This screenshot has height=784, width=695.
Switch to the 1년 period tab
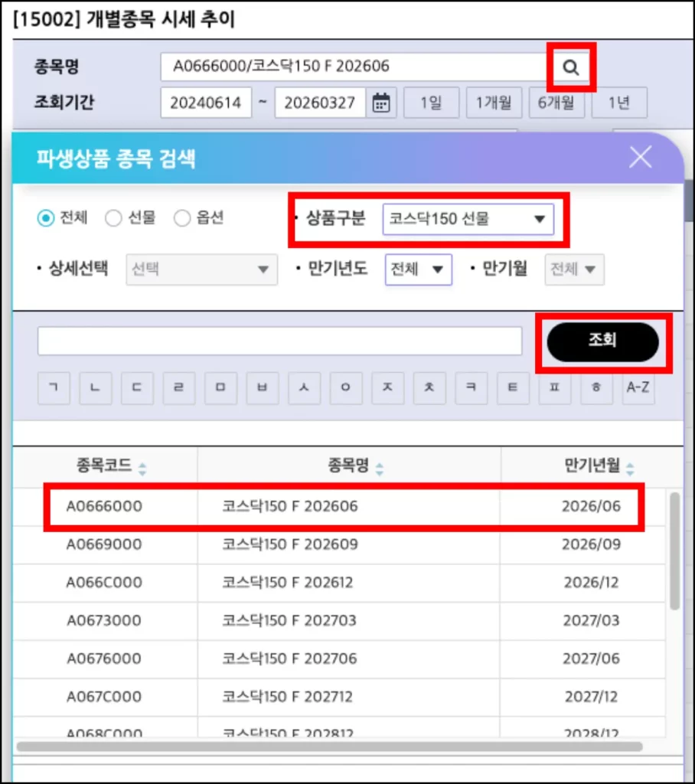(x=619, y=102)
